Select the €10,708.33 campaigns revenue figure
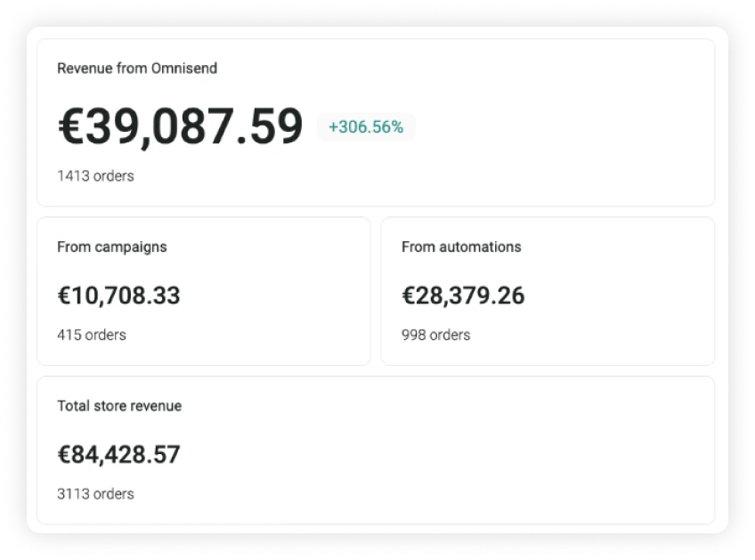The image size is (755, 560). 118,296
